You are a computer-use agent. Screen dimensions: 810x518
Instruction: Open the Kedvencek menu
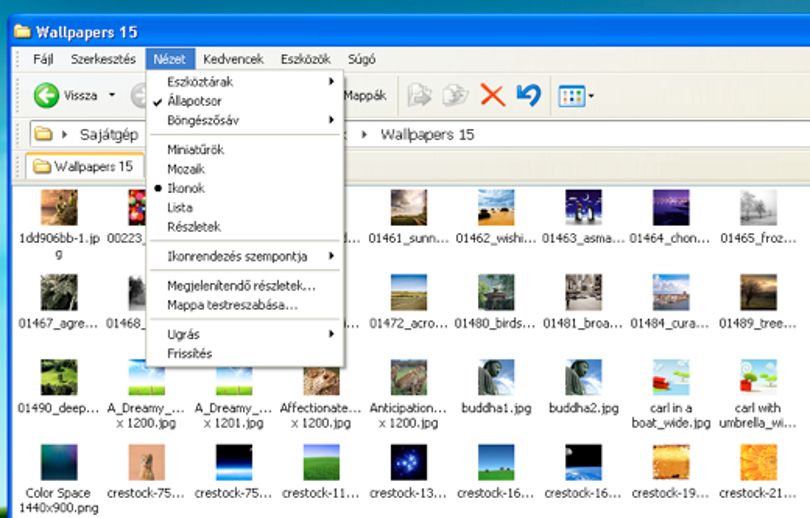(x=233, y=59)
